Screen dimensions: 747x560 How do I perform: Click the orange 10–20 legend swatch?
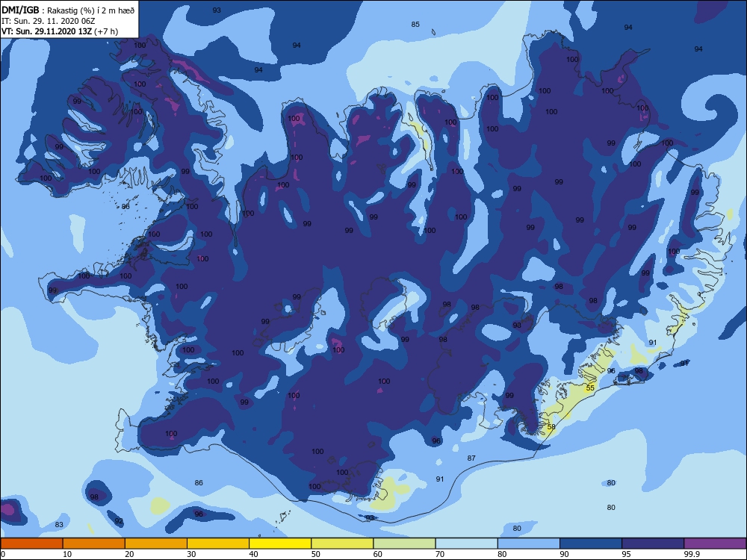pos(94,544)
